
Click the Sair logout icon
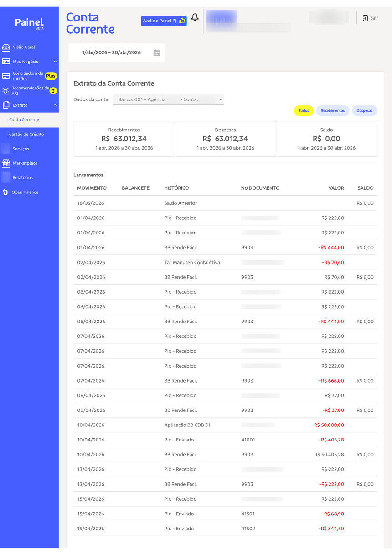(x=365, y=18)
